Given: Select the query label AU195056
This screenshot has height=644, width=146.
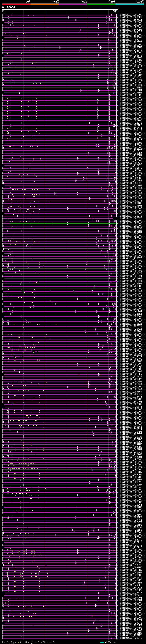Looking at the screenshot, I should click(8, 7).
